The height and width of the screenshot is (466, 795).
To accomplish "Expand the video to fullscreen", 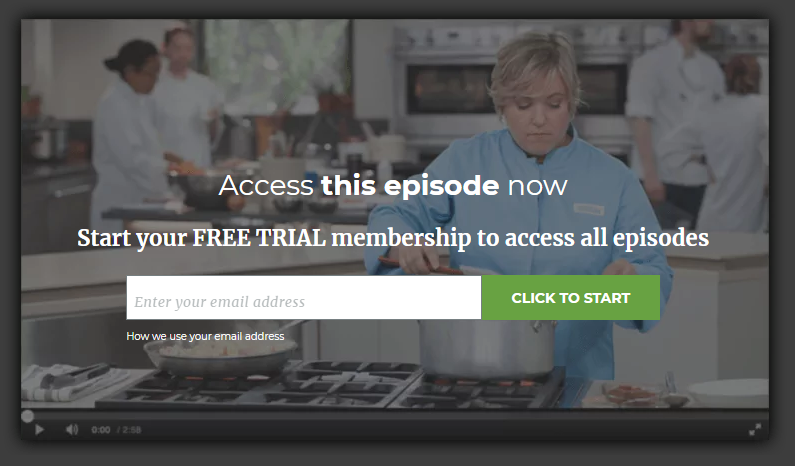I will click(754, 429).
